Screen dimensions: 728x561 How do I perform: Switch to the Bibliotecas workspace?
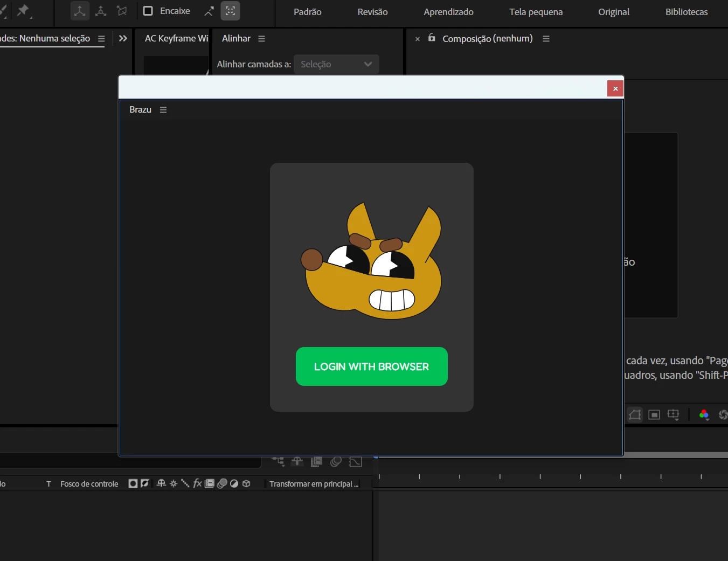(687, 12)
